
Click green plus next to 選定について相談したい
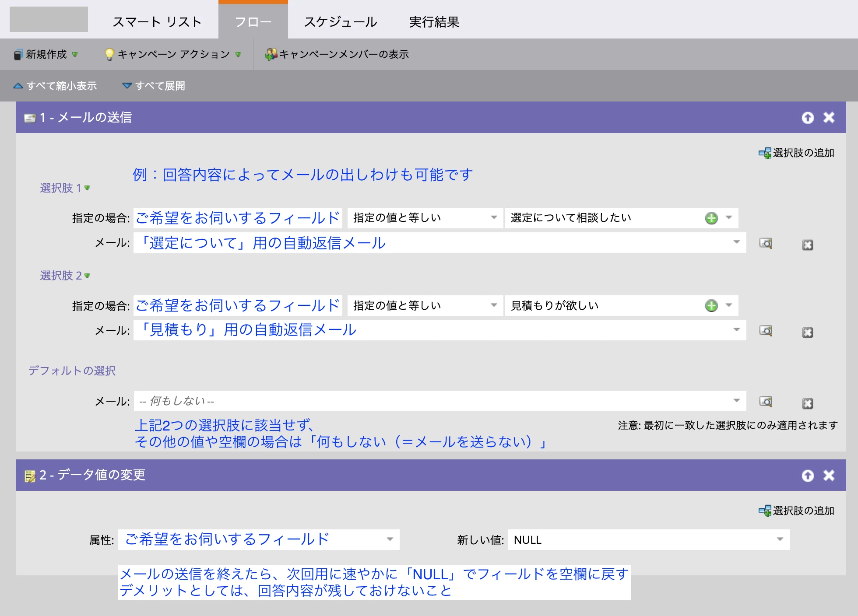[x=711, y=218]
